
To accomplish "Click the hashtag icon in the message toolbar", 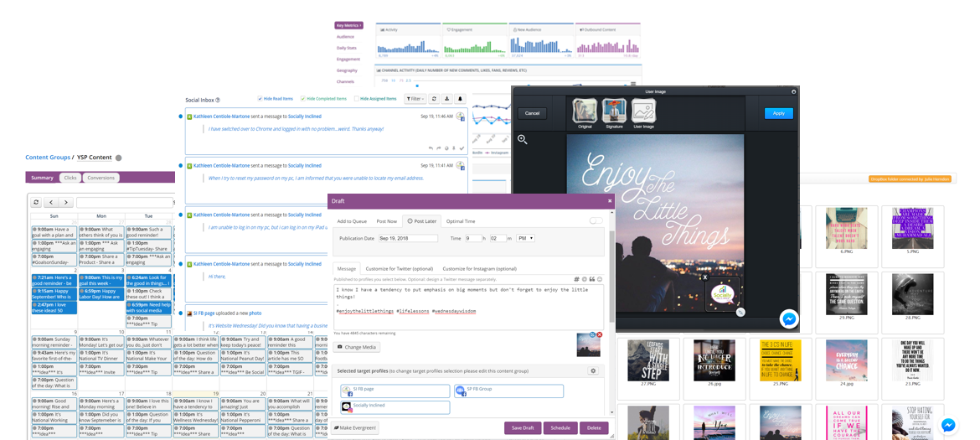I will (575, 279).
